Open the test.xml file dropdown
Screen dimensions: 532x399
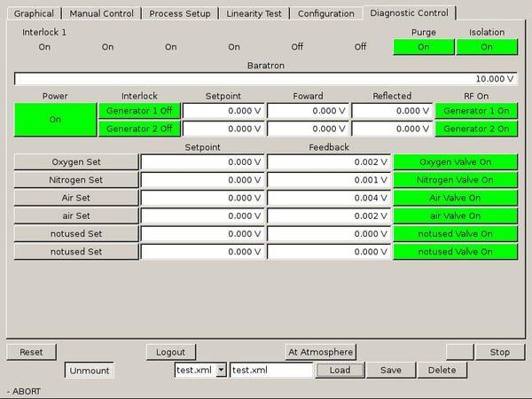click(221, 371)
